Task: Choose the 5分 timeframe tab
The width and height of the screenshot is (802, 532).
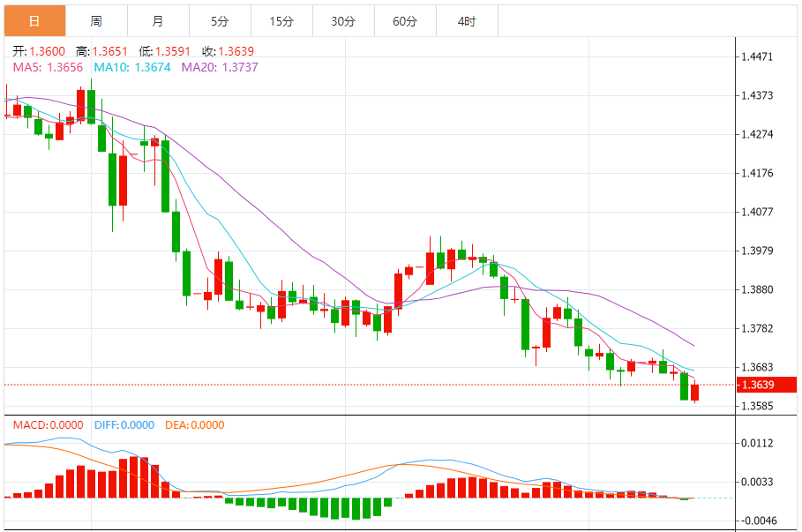Action: pos(221,21)
